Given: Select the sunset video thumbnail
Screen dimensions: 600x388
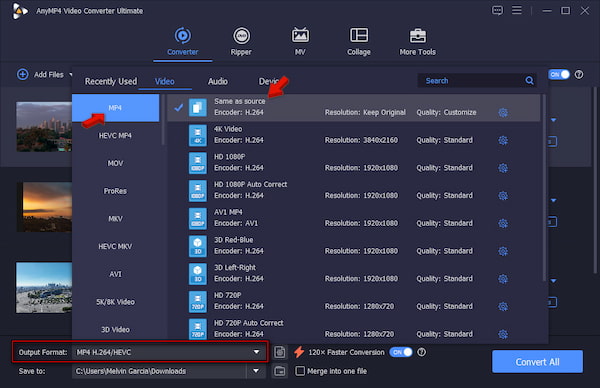Looking at the screenshot, I should (44, 207).
